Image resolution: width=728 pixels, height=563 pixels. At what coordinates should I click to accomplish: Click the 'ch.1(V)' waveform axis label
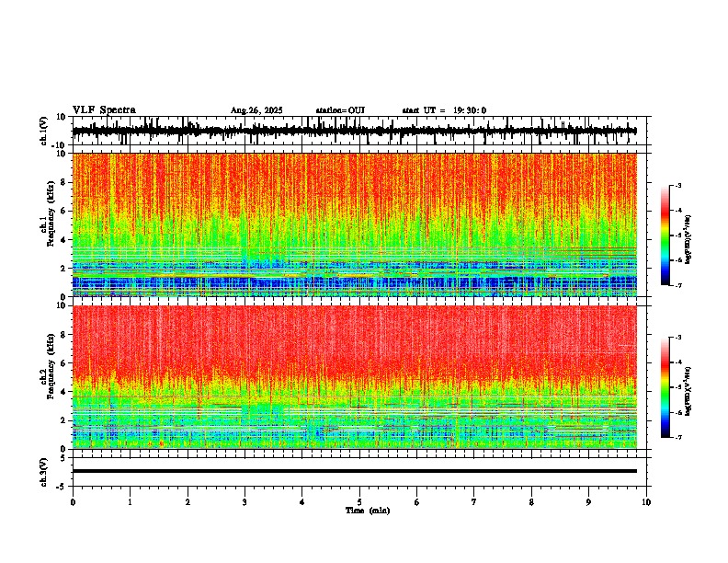pos(44,131)
